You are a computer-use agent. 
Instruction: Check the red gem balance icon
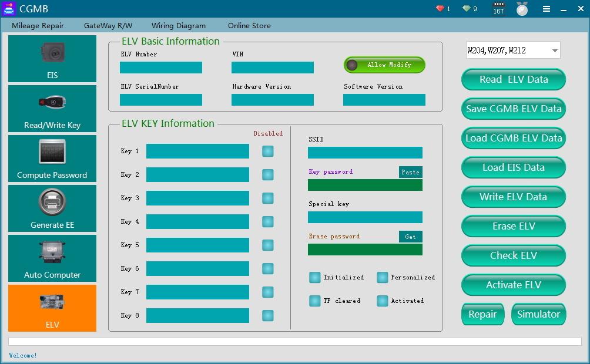[440, 8]
